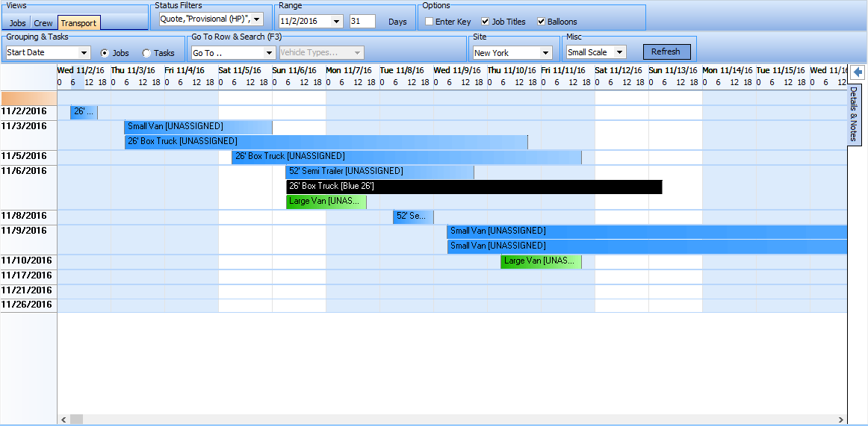Open the Small Scale dropdown

[x=619, y=52]
